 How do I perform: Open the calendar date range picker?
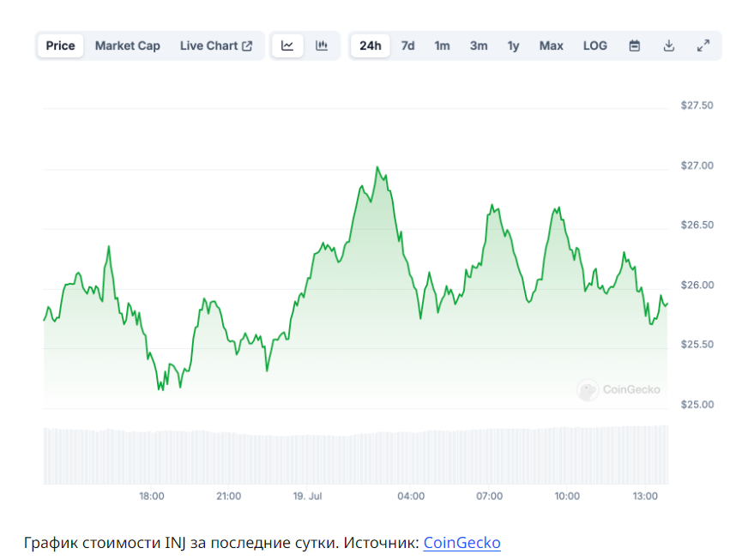click(635, 45)
